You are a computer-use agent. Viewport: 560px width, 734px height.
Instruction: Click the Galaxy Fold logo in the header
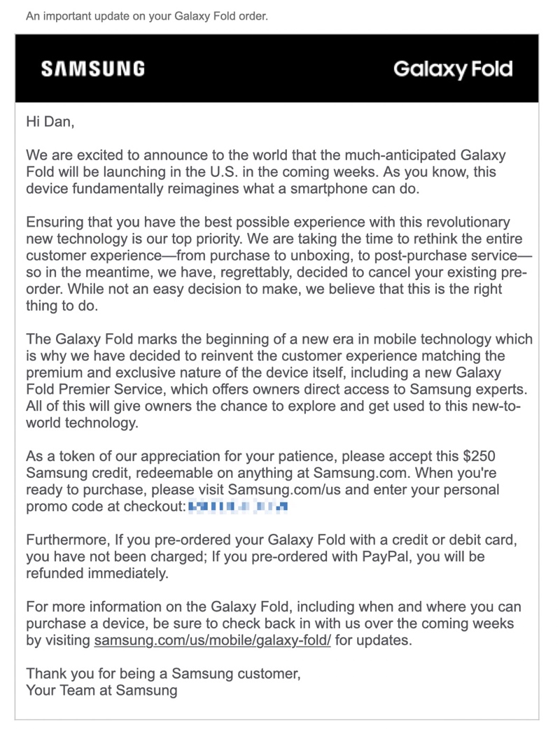coord(453,69)
